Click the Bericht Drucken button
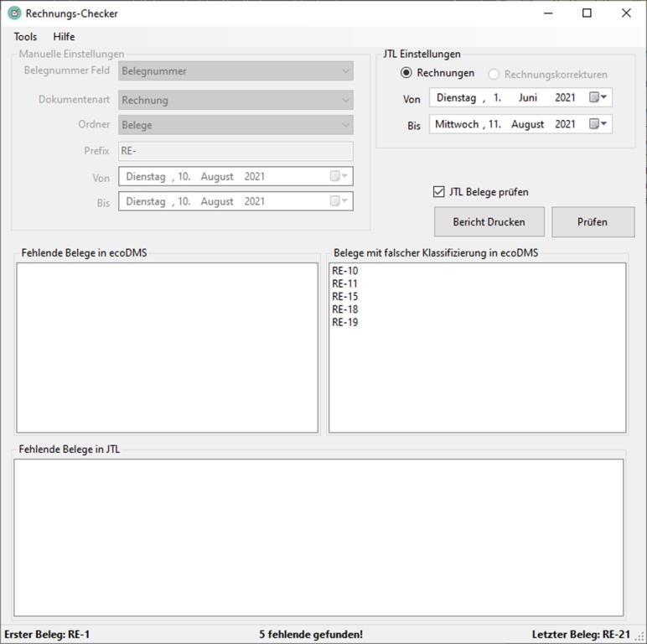The width and height of the screenshot is (647, 644). point(489,222)
